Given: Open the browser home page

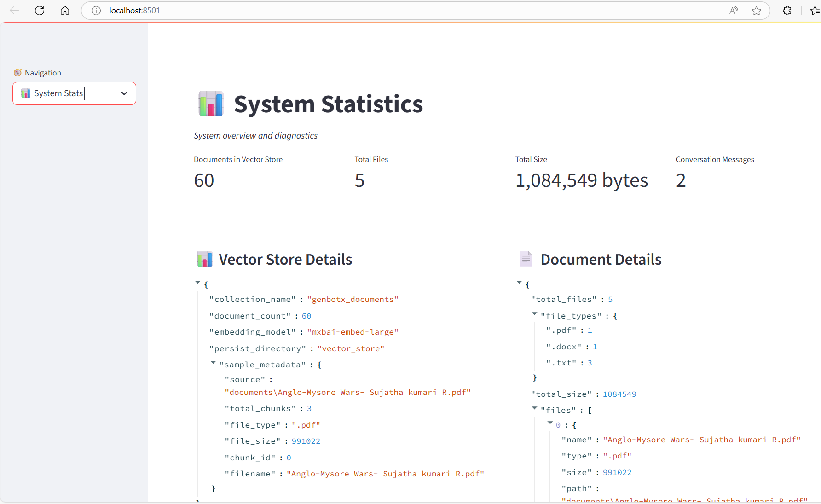Looking at the screenshot, I should pos(65,11).
